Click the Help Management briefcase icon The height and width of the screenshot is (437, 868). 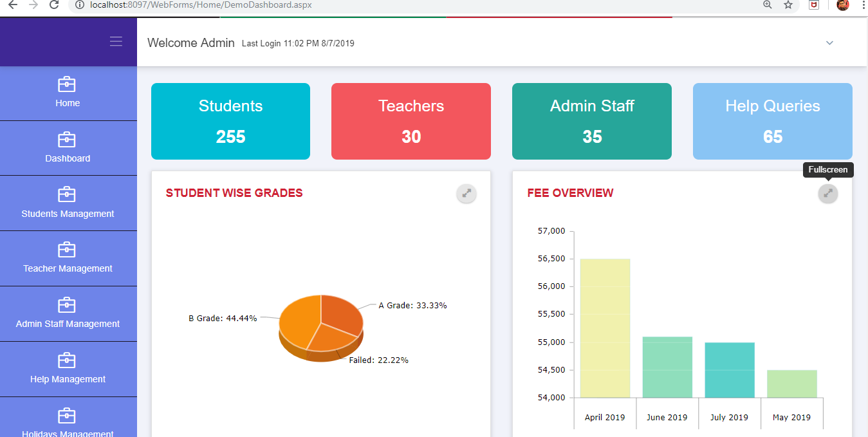coord(67,360)
